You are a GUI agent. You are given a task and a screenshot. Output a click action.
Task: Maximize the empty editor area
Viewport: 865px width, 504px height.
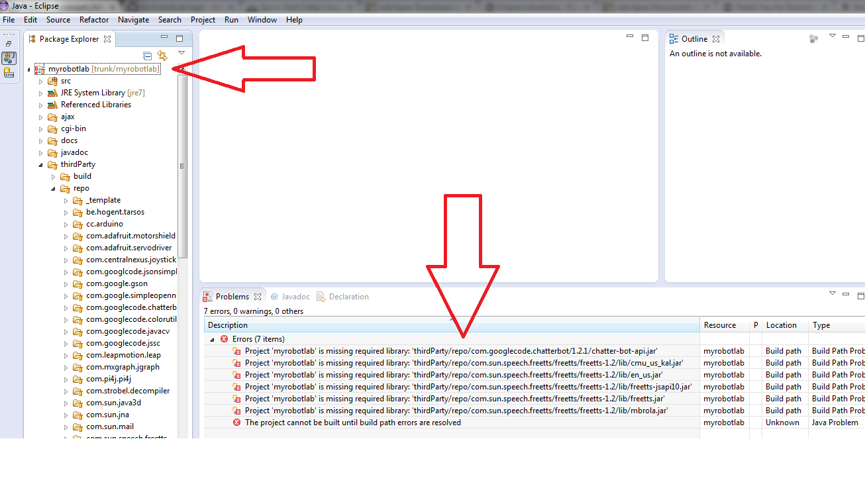coord(645,38)
